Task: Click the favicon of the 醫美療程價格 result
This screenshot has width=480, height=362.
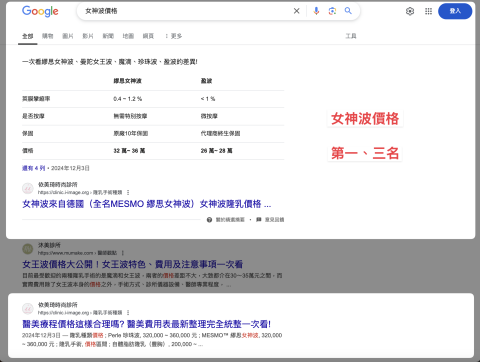Action: pos(28,309)
